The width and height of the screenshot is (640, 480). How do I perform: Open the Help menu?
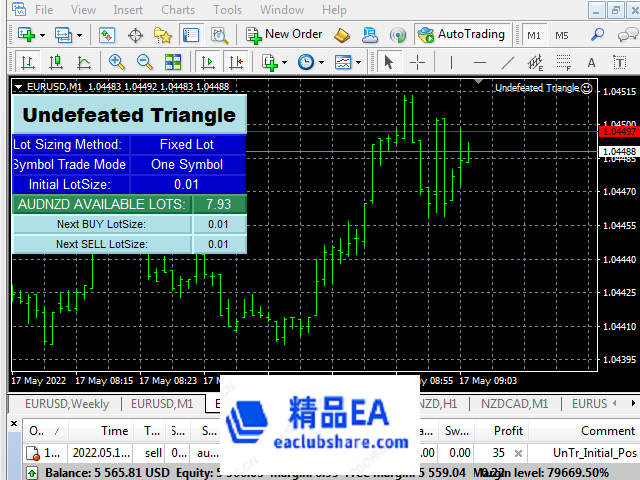(334, 9)
